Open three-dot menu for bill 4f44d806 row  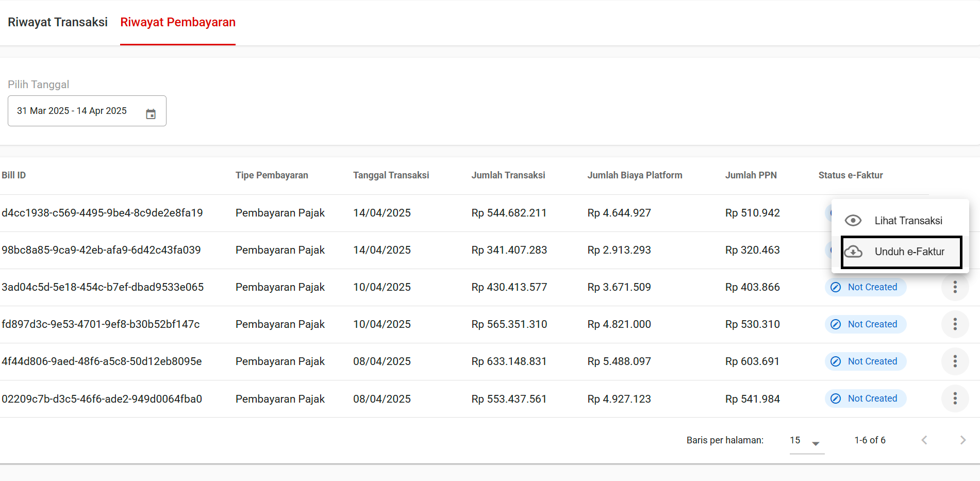click(x=955, y=361)
